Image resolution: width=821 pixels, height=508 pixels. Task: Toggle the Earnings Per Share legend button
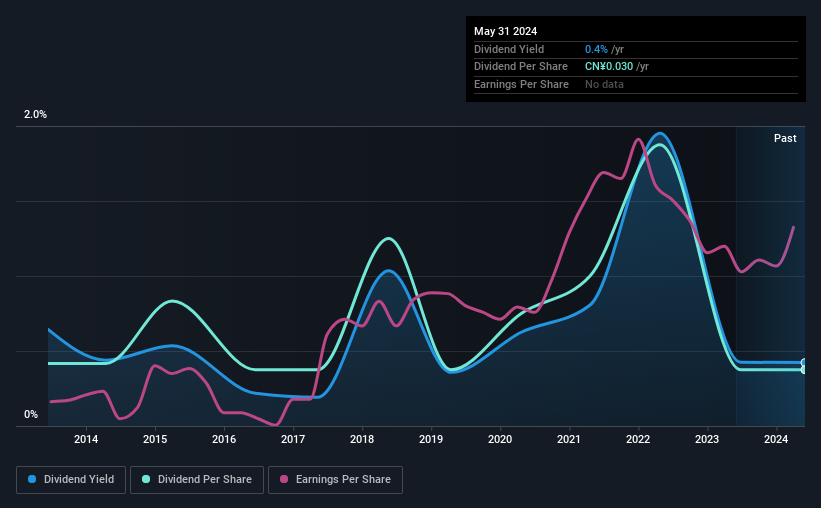point(335,479)
